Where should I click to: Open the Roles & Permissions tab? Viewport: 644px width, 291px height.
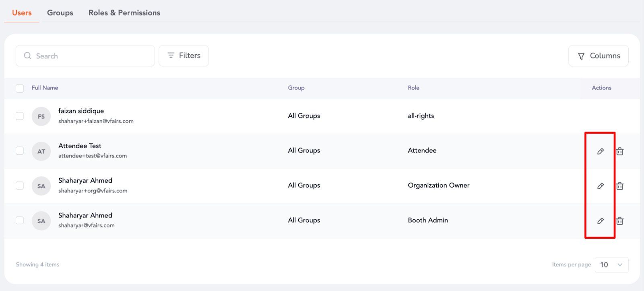[124, 13]
